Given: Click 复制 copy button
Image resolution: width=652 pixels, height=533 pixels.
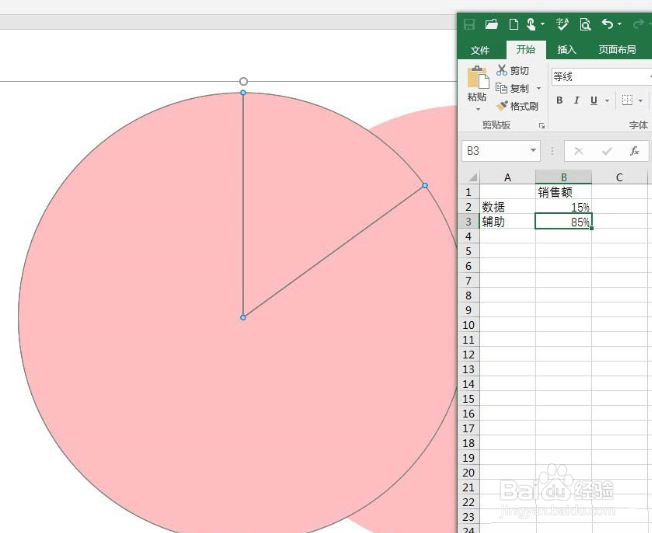Looking at the screenshot, I should (512, 89).
